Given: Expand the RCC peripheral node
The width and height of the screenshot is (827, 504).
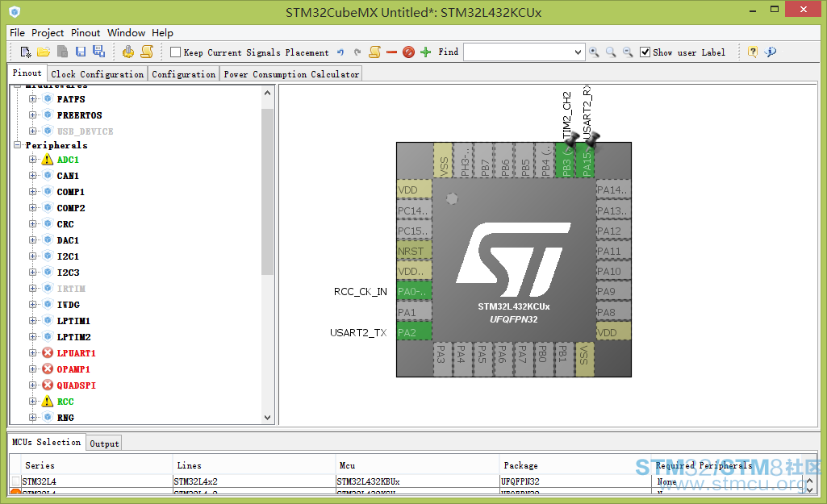Looking at the screenshot, I should coord(33,402).
